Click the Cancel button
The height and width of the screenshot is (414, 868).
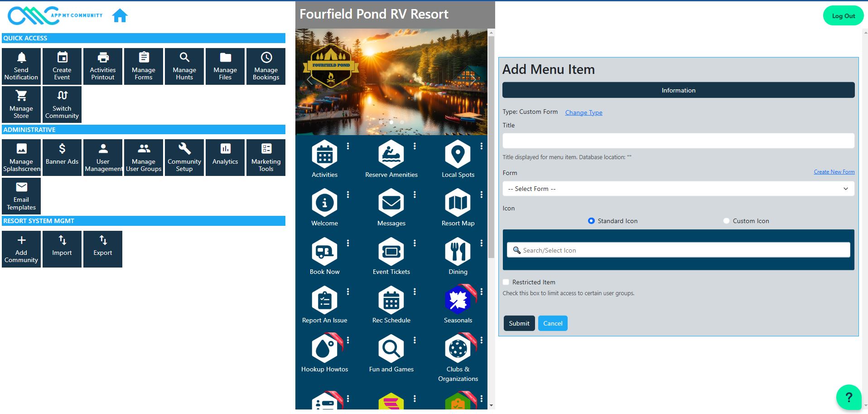click(553, 323)
